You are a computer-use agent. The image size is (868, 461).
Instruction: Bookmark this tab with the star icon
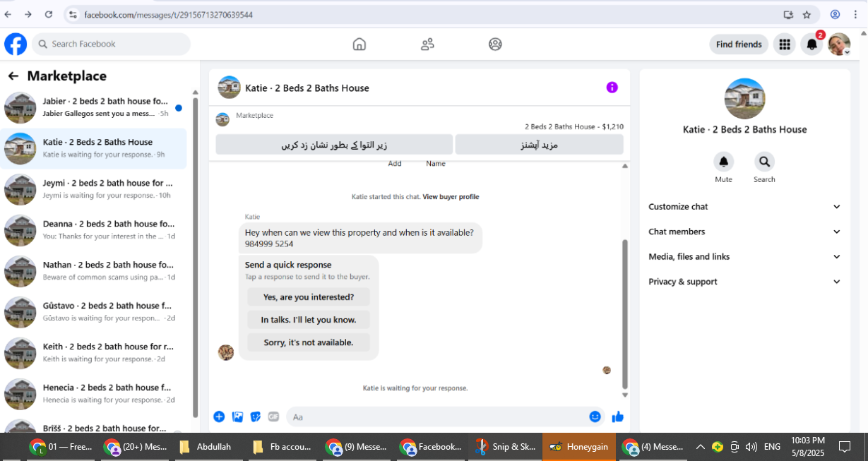[x=807, y=14]
